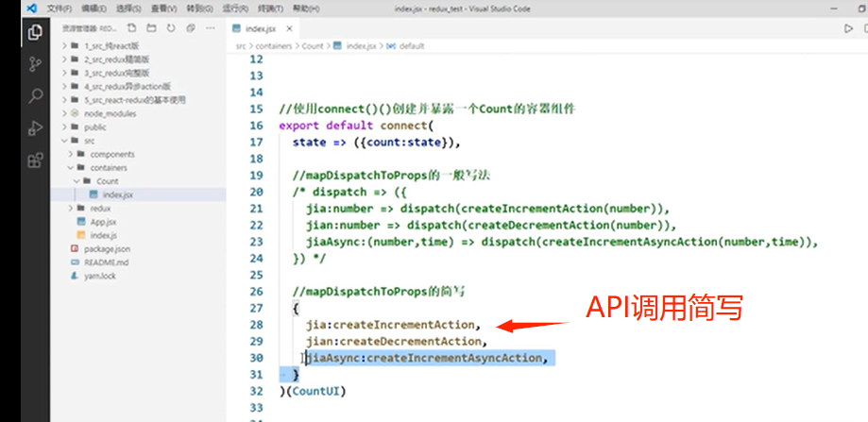The image size is (868, 422).
Task: Place cursor on 'export default connect('
Action: [x=354, y=126]
